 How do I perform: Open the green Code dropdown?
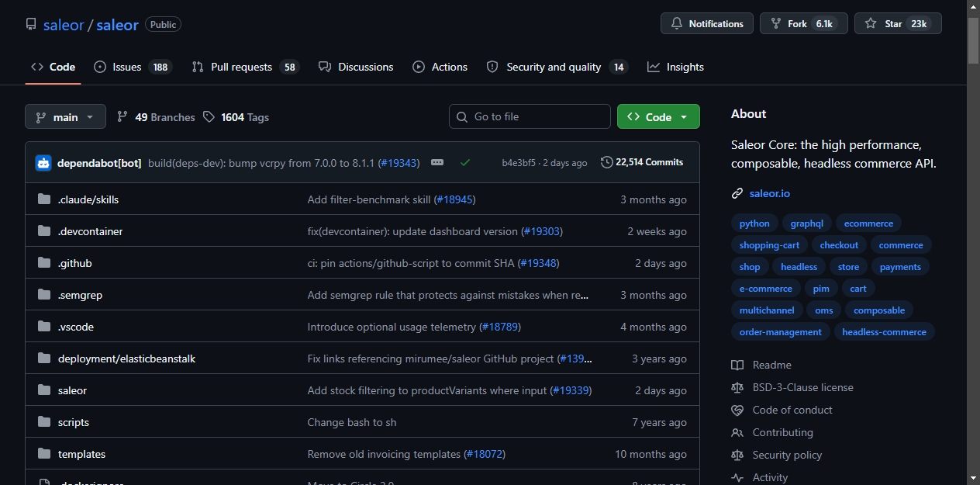click(x=658, y=117)
